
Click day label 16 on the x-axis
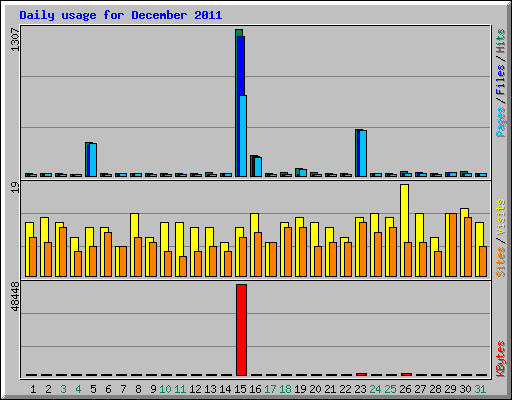(255, 389)
